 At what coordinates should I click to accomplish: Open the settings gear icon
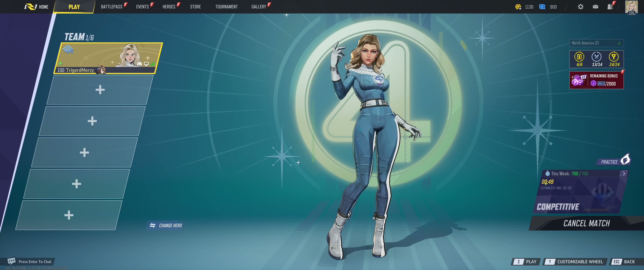[x=581, y=7]
